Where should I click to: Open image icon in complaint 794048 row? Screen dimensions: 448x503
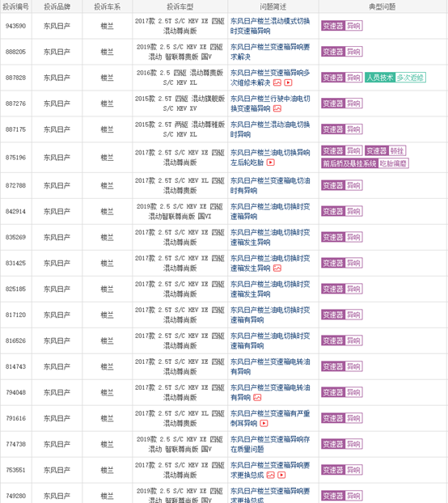tap(257, 397)
